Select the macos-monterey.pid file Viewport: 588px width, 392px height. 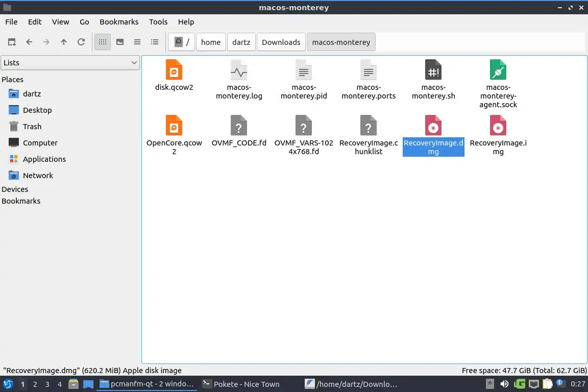pyautogui.click(x=304, y=80)
